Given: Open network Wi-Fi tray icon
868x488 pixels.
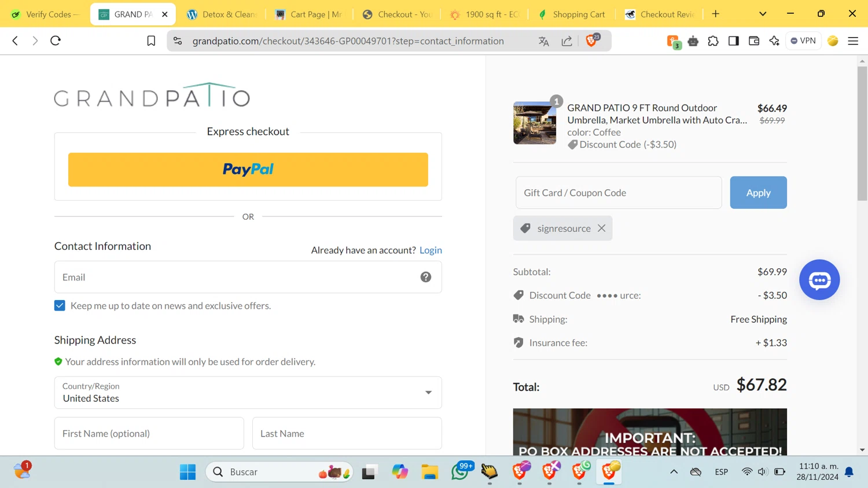Looking at the screenshot, I should [x=746, y=472].
